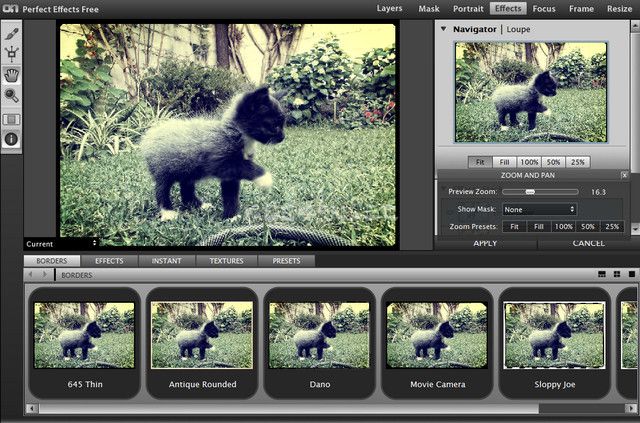The height and width of the screenshot is (423, 640).
Task: Go back in border browser
Action: click(x=30, y=274)
